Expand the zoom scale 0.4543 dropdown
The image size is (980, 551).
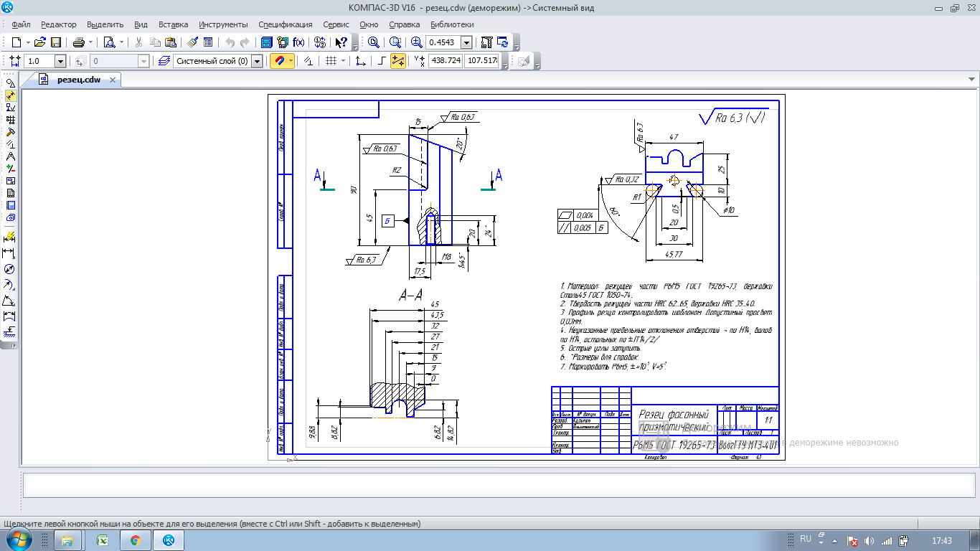(x=466, y=42)
